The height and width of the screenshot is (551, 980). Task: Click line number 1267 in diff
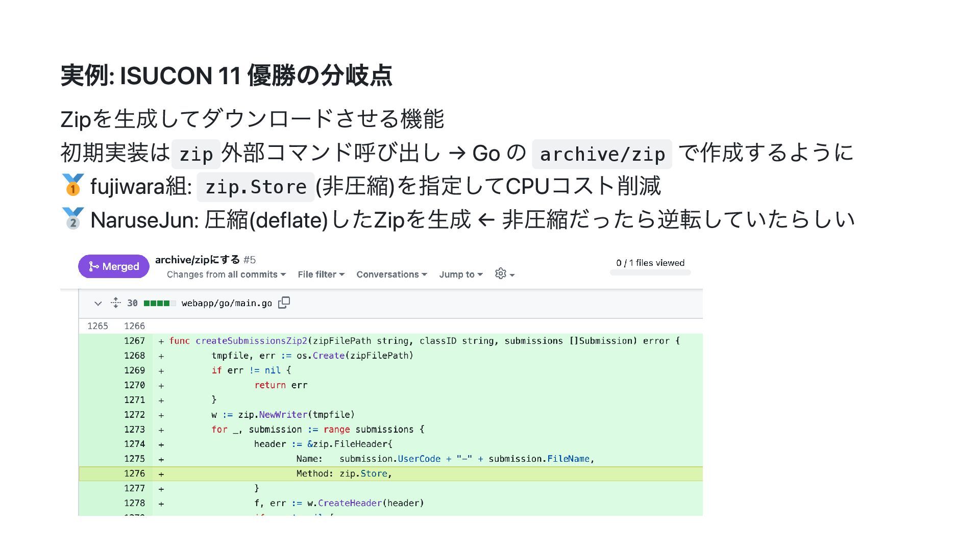(x=134, y=341)
